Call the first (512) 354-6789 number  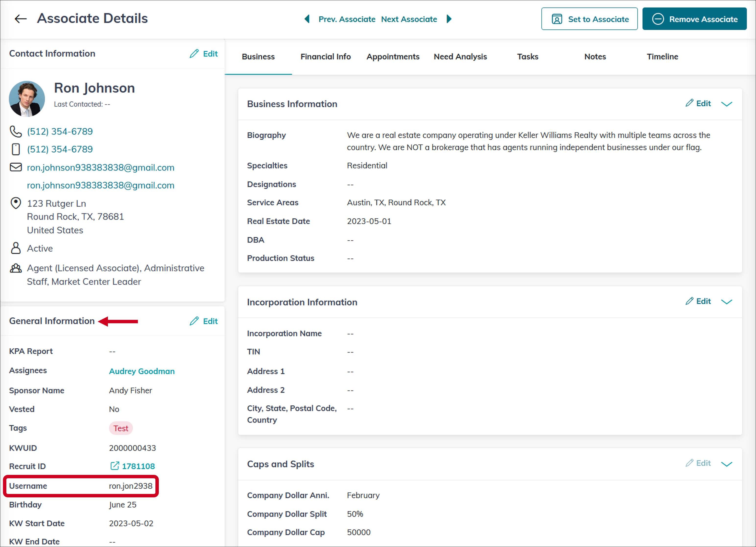pyautogui.click(x=60, y=132)
